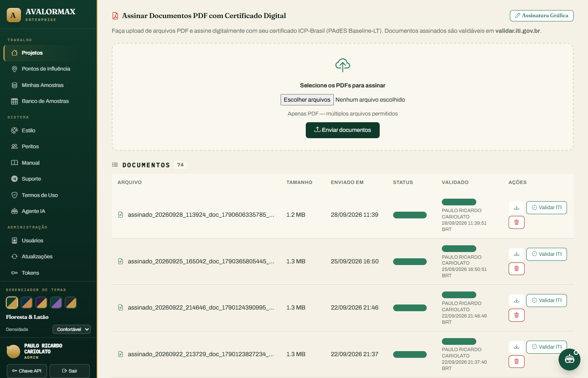Download the file sent 28/09/2026 11:39
The height and width of the screenshot is (378, 588).
point(517,207)
